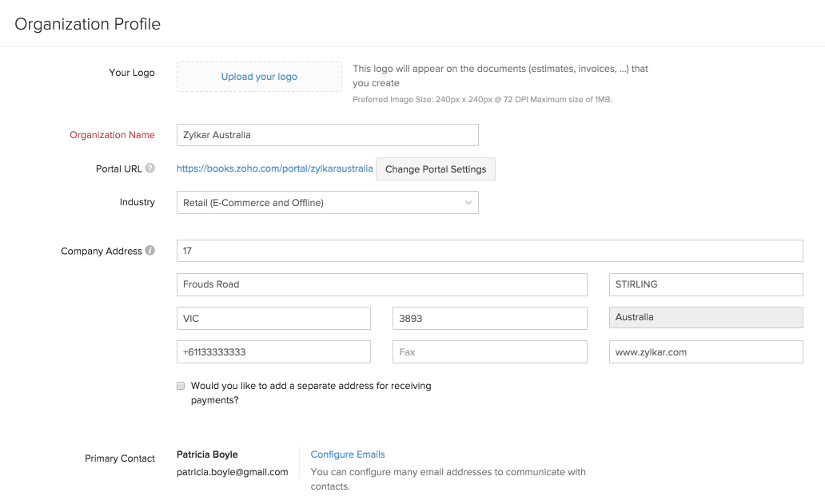Click the Change Portal Settings button
This screenshot has width=825, height=504.
point(436,169)
